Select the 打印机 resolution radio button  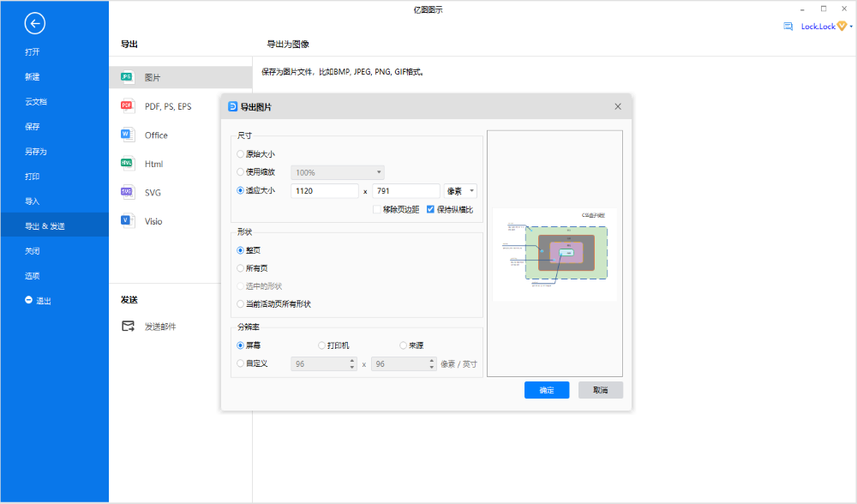coord(321,345)
